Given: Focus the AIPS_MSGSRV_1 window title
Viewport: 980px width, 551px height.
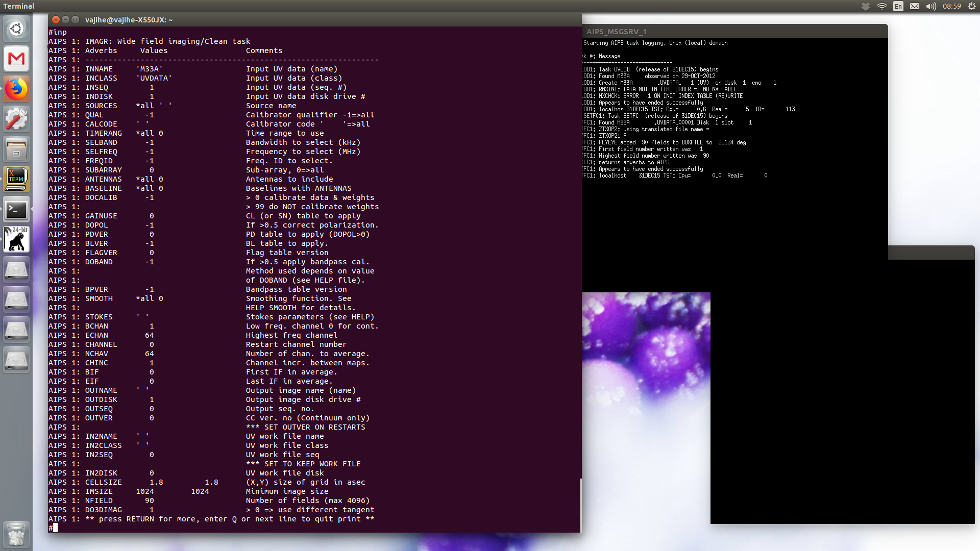Looking at the screenshot, I should [x=616, y=32].
